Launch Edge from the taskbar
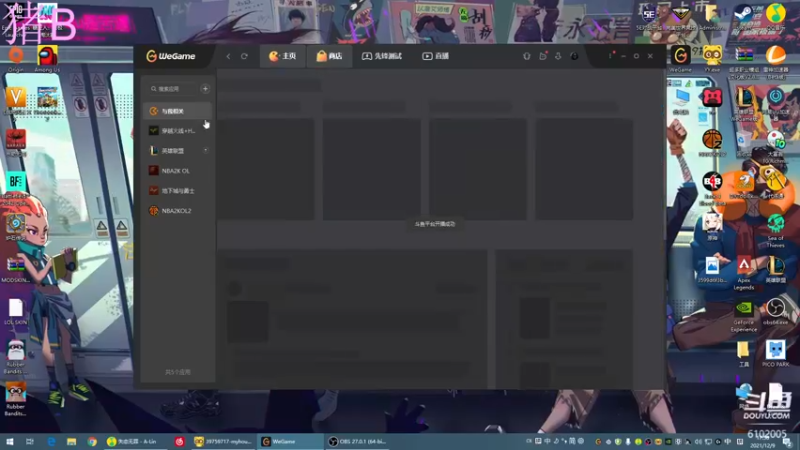This screenshot has width=800, height=450. tap(51, 442)
